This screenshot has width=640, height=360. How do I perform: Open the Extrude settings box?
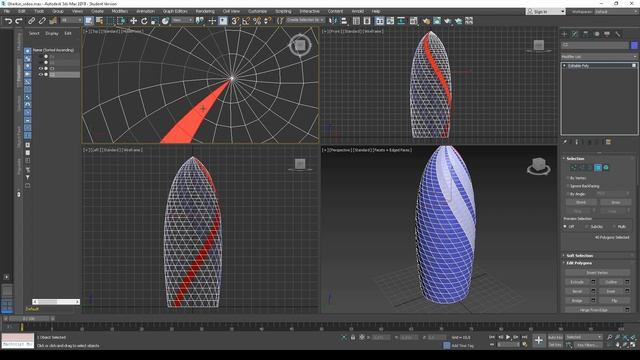593,282
